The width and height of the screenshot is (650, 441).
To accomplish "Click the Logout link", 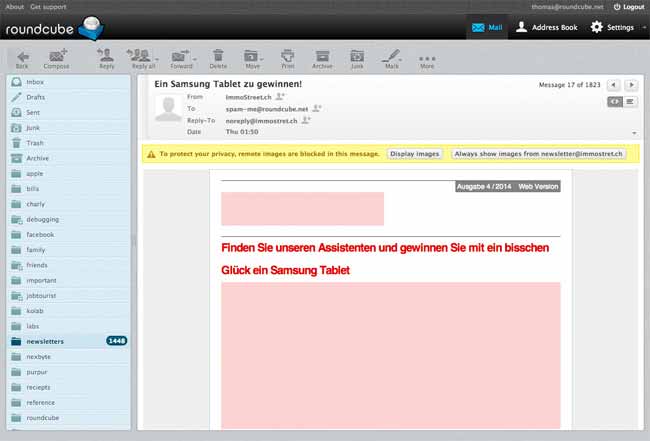I will click(629, 7).
